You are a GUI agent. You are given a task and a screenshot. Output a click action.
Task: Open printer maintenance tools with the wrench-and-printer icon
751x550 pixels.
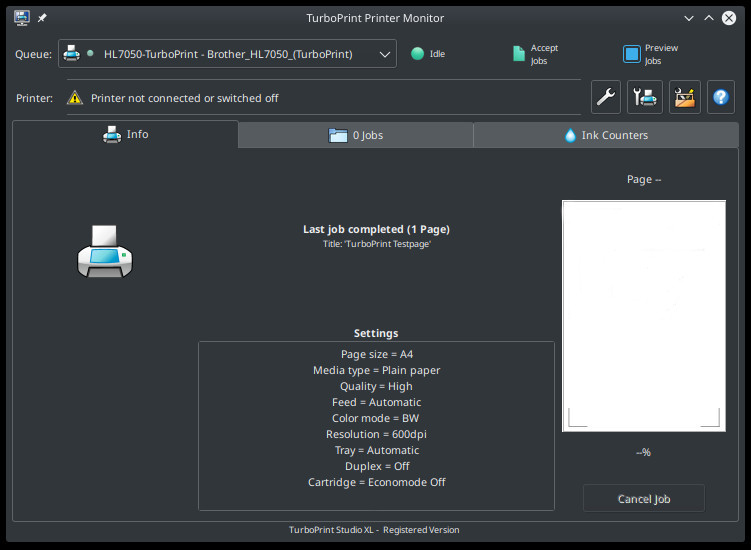point(645,97)
